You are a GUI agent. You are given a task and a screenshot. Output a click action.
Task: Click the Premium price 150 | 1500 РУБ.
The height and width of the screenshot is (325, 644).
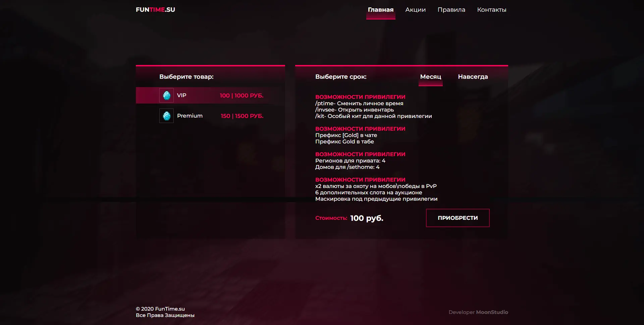click(x=242, y=116)
